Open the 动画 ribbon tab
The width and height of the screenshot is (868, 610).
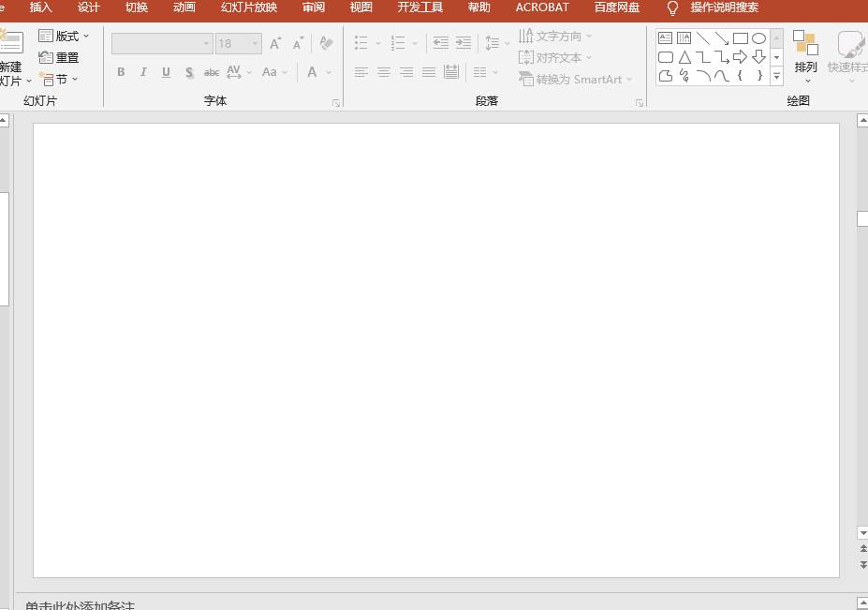coord(184,7)
